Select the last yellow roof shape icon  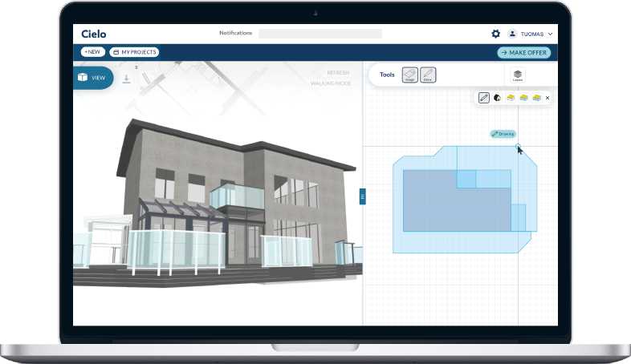pyautogui.click(x=536, y=98)
